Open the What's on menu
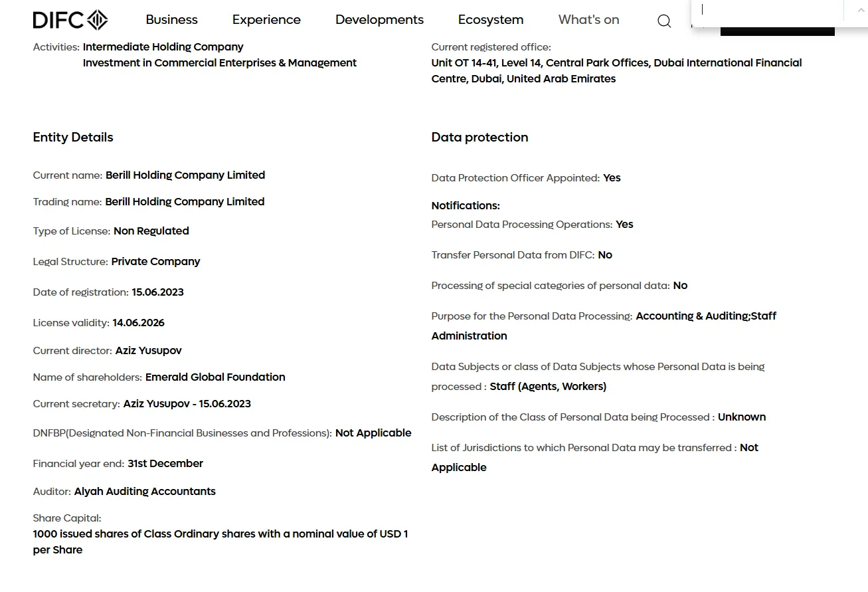868x592 pixels. 588,20
